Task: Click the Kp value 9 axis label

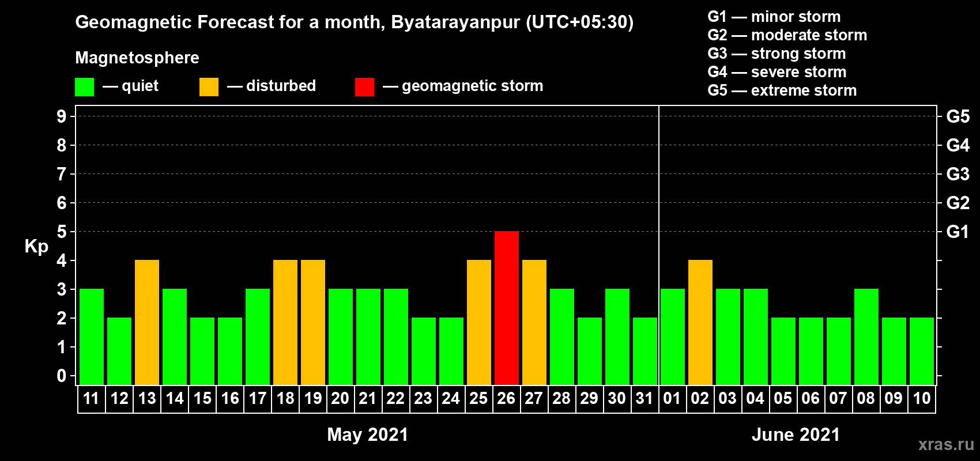Action: 61,116
